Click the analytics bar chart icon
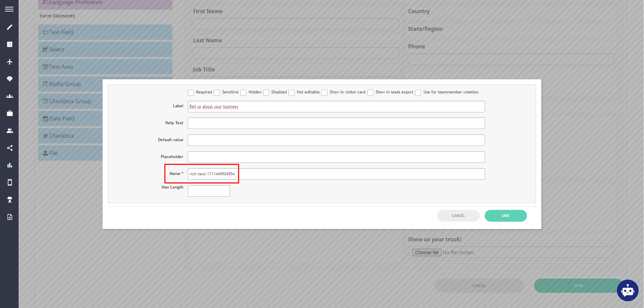644x308 pixels. point(9,165)
